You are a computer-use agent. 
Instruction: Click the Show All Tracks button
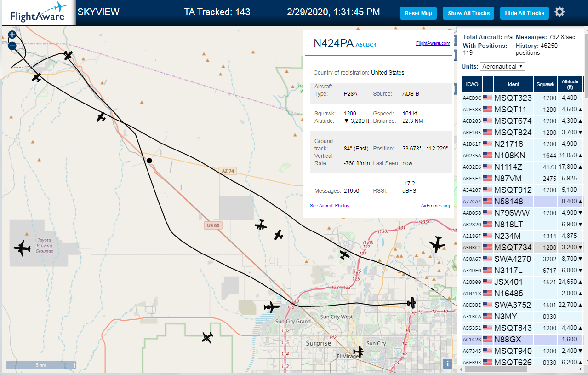[x=468, y=13]
